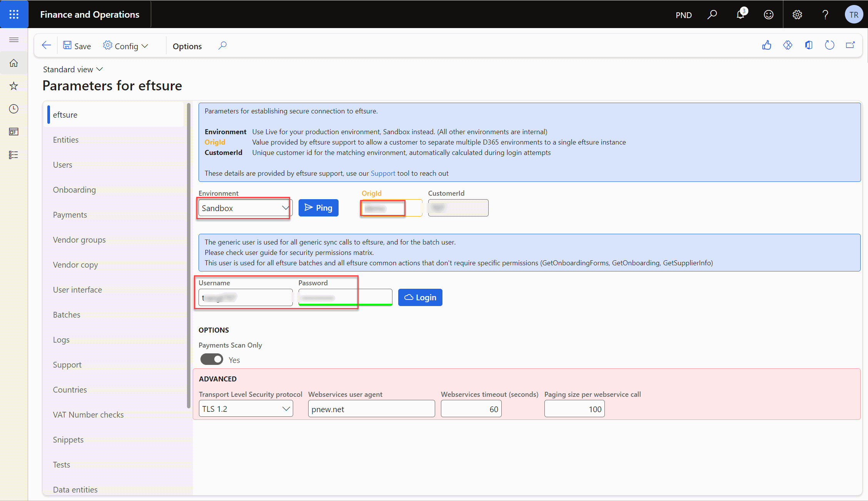
Task: Click the CustomerId field
Action: coord(458,208)
